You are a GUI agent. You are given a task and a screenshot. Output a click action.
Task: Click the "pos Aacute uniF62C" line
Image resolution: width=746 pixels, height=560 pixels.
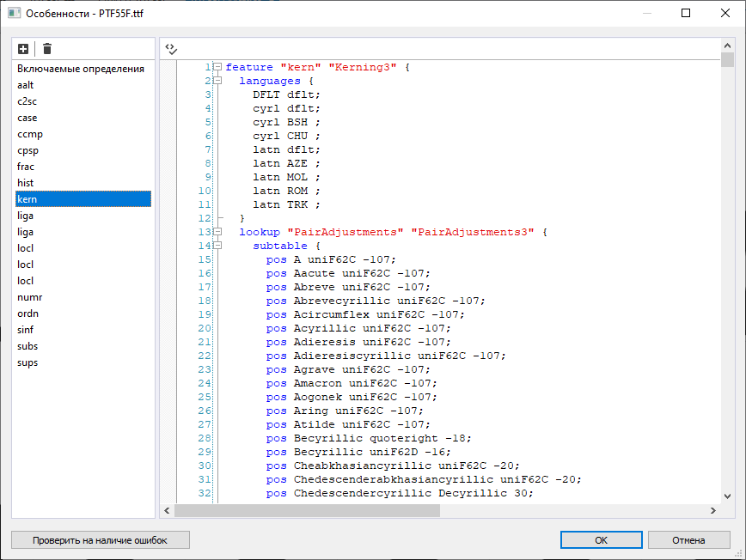(348, 273)
